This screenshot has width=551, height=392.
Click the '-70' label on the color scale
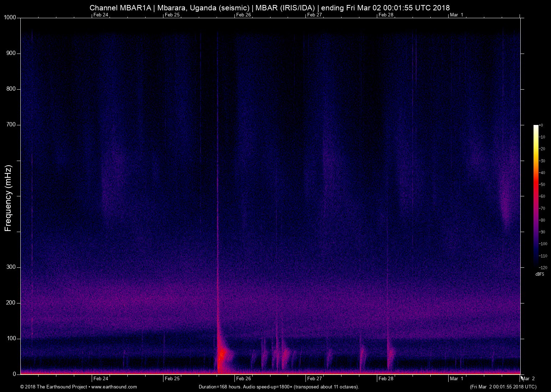(542, 208)
